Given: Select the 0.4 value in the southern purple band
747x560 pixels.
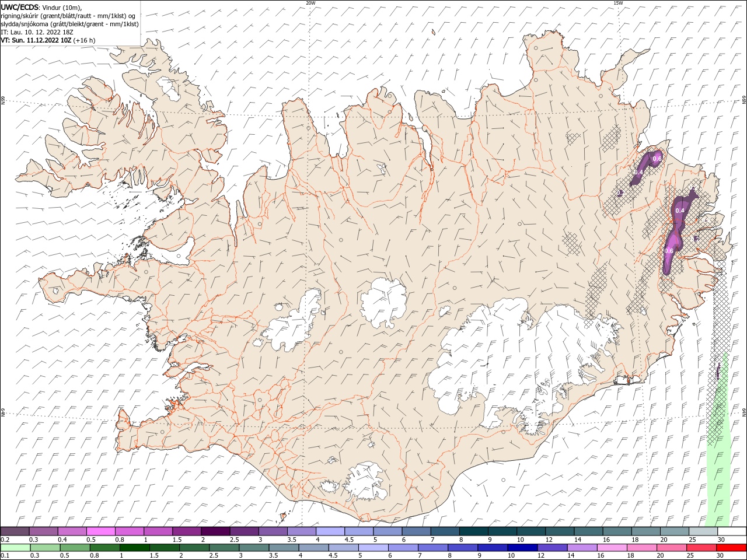Looking at the screenshot, I should point(679,210).
